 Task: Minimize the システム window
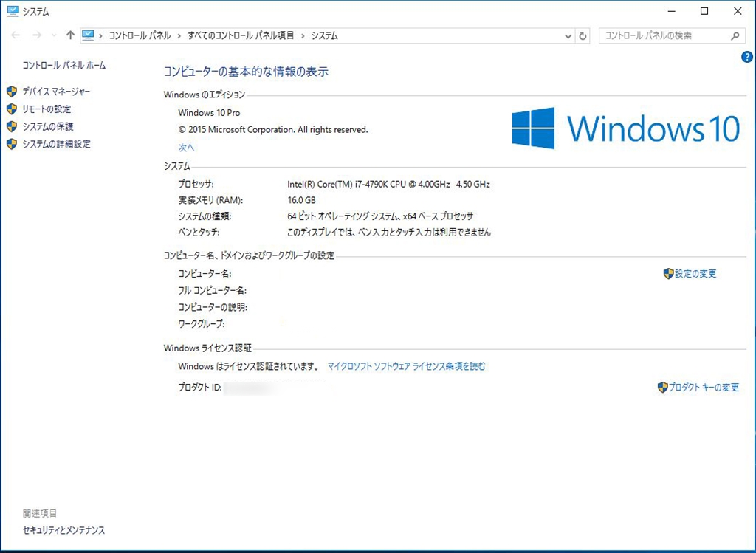[x=672, y=11]
